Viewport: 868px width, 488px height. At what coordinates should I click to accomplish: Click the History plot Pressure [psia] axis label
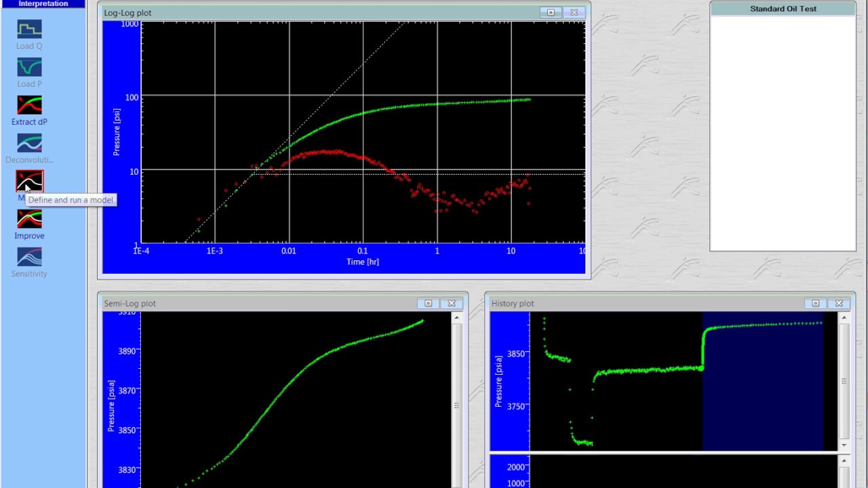pos(499,381)
